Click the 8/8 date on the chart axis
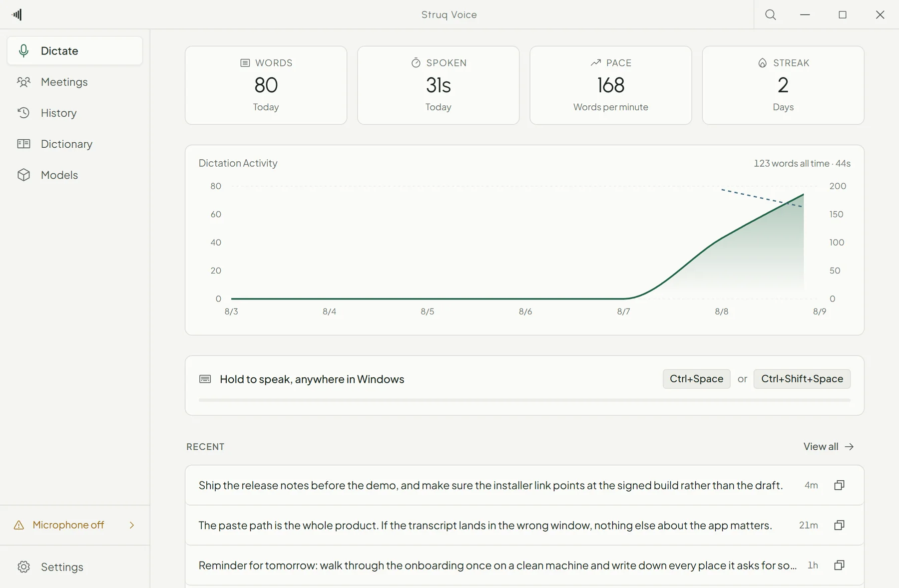Screen dimensions: 899x588 point(722,311)
